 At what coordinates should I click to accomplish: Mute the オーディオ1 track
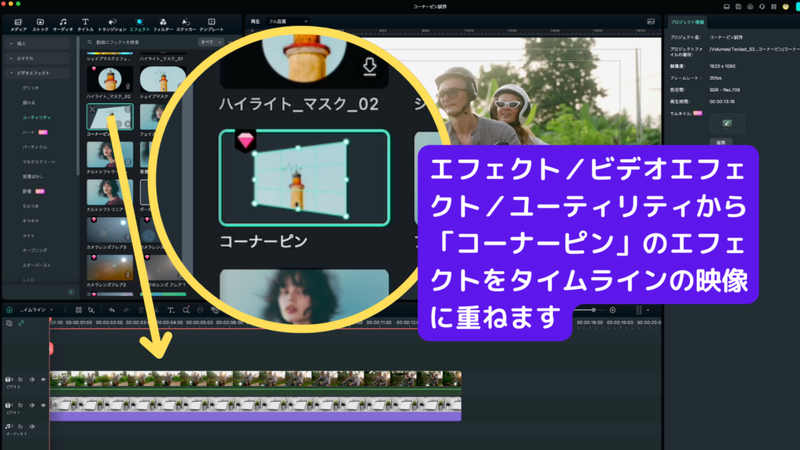pos(32,426)
